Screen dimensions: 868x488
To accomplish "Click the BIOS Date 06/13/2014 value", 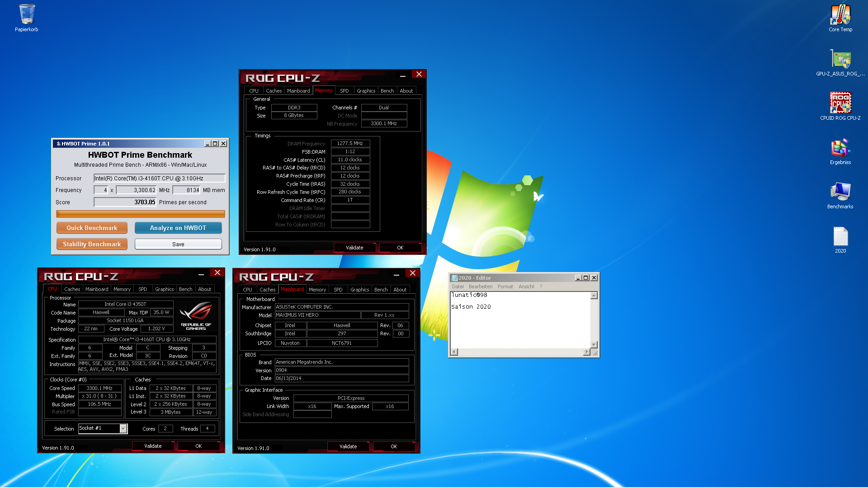I will pyautogui.click(x=341, y=379).
